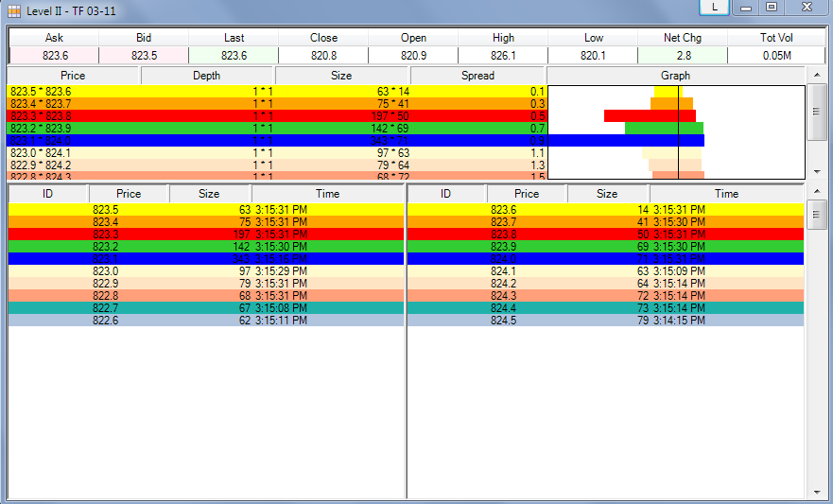This screenshot has width=833, height=504.
Task: Select the blue 823.1 * 824.0 row
Action: [x=277, y=140]
